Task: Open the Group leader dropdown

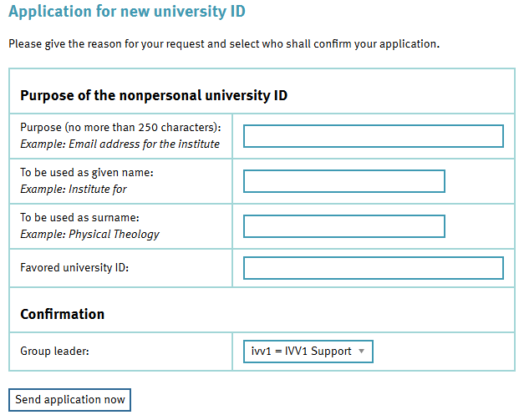Action: (306, 352)
